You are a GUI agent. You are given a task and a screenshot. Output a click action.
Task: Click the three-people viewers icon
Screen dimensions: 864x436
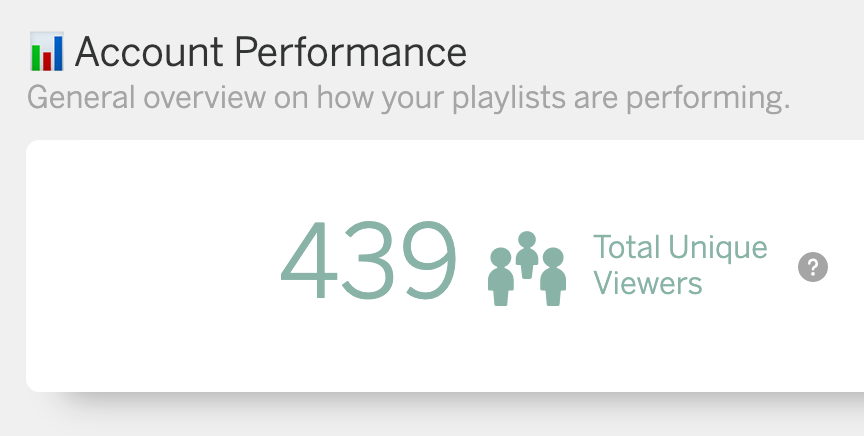click(527, 268)
